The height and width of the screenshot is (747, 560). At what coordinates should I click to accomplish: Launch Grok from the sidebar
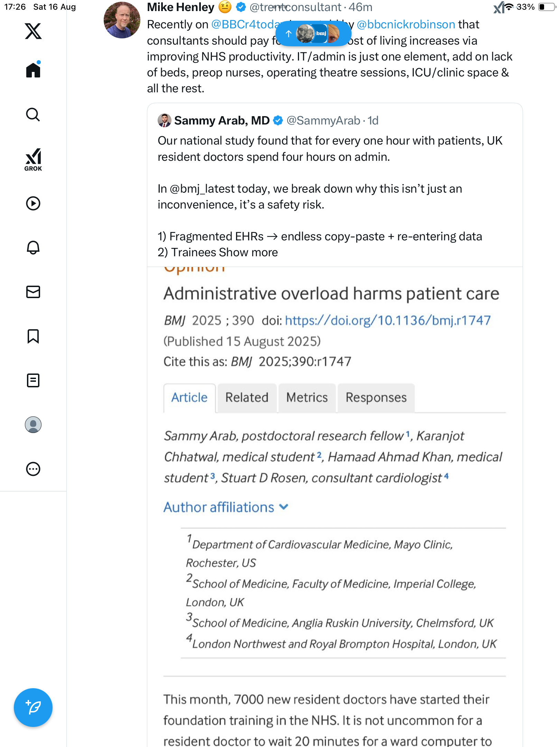[33, 159]
